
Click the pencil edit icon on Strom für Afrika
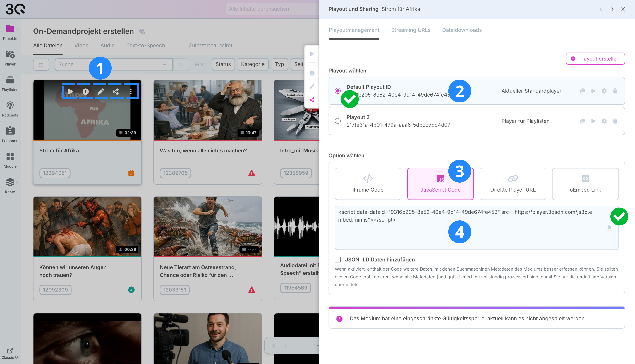coord(100,92)
